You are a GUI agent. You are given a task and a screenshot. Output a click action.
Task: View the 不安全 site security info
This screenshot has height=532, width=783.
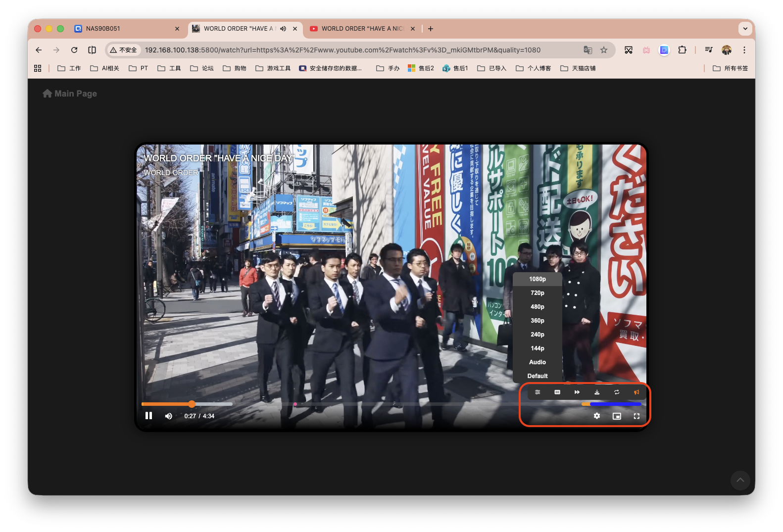click(x=124, y=50)
